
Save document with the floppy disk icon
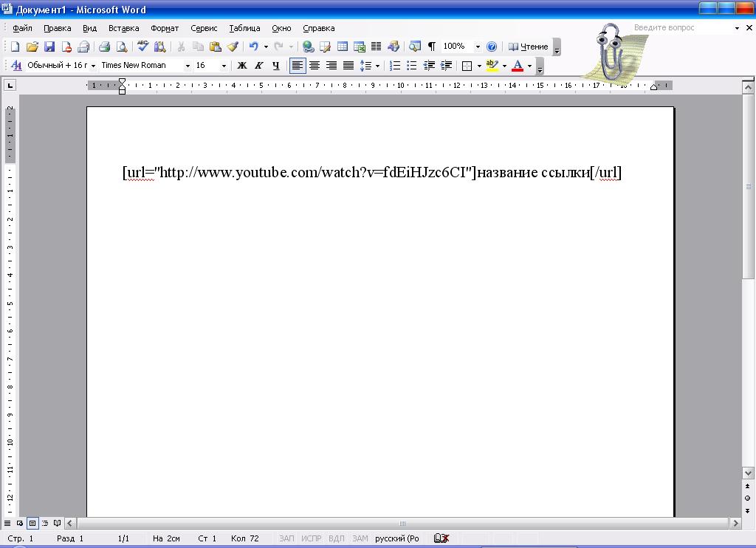(x=49, y=47)
